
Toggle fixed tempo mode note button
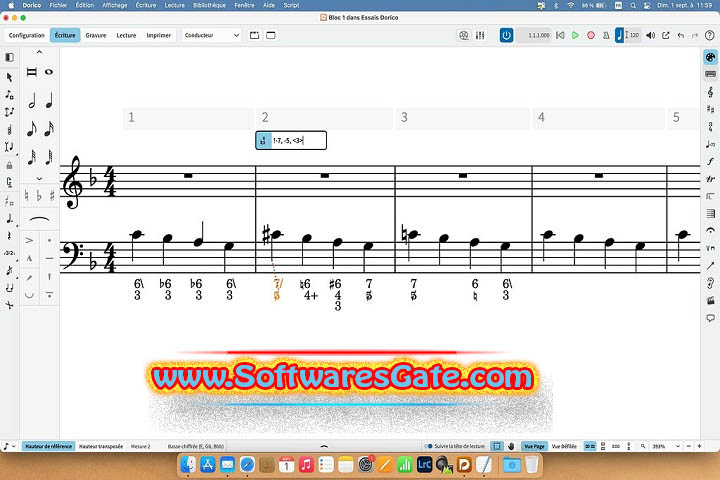[619, 35]
